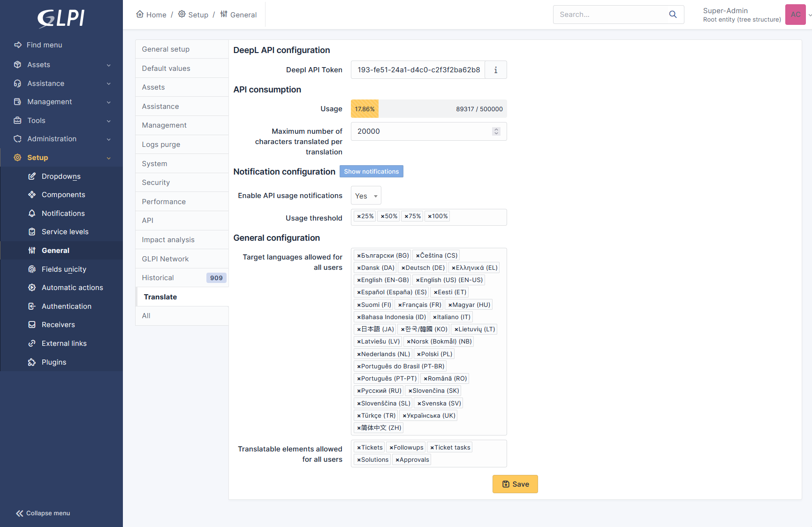Viewport: 812px width, 527px height.
Task: Remove Tickets from translatable elements
Action: 359,448
